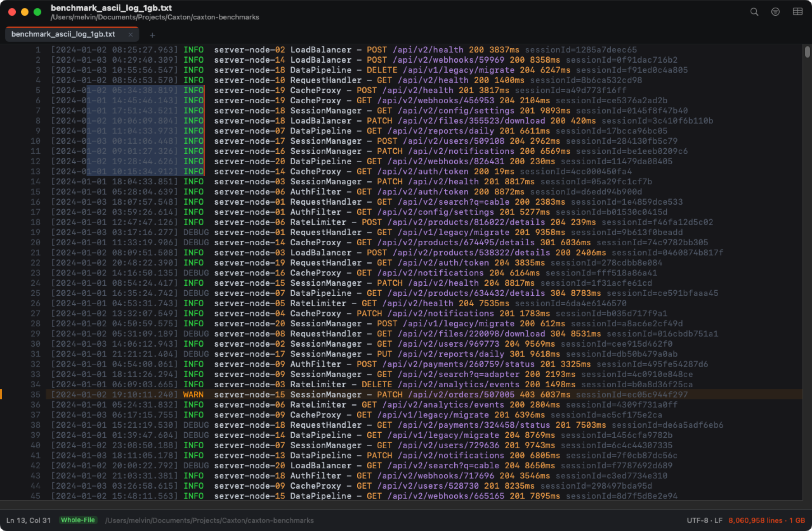Click timestamp 2024-01-01 18:04:33.851
Image resolution: width=812 pixels, height=531 pixels.
pos(114,182)
